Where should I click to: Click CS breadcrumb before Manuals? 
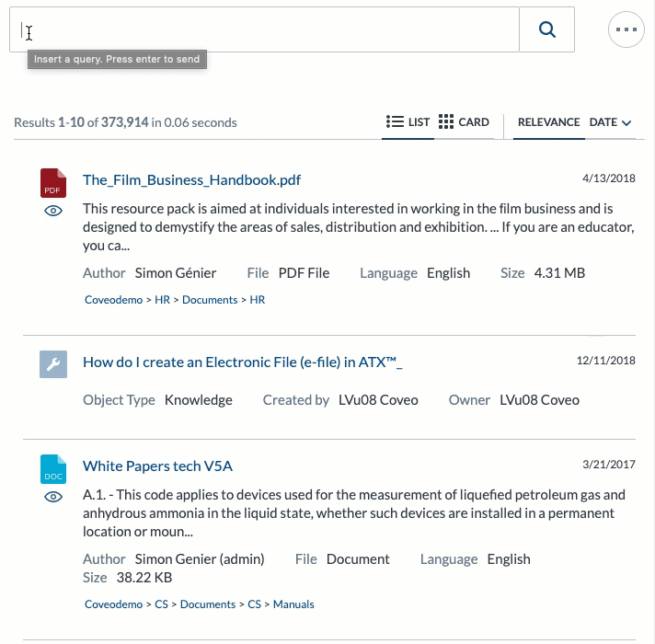tap(255, 604)
